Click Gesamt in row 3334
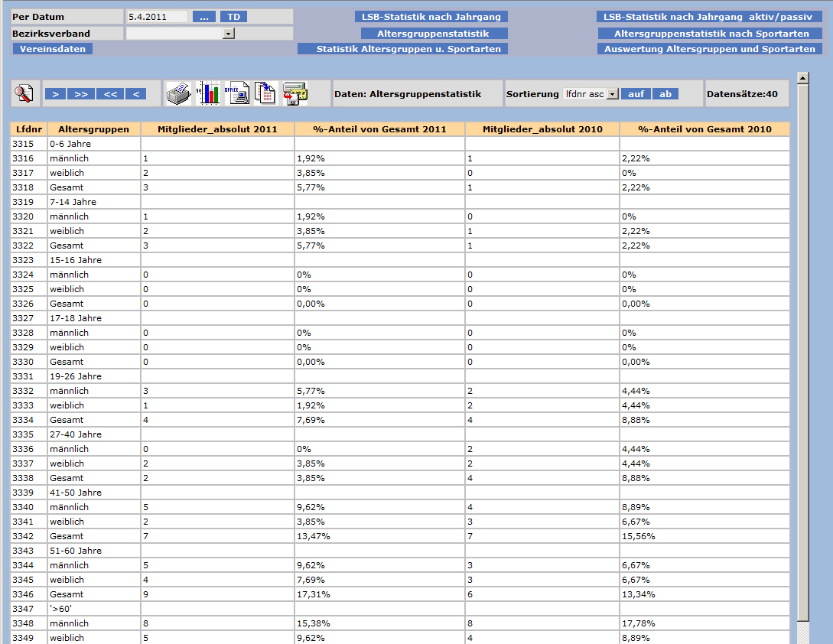The image size is (833, 644). pyautogui.click(x=94, y=420)
